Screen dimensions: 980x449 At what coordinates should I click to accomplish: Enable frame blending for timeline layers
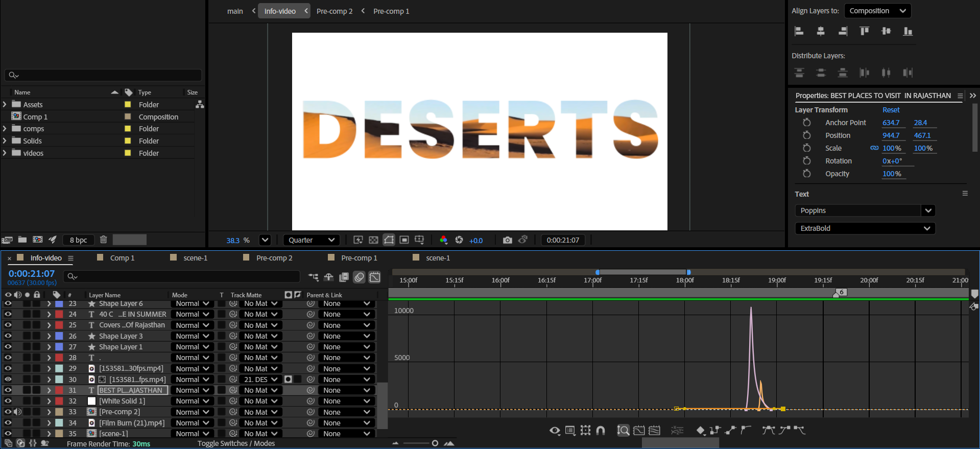(x=344, y=277)
